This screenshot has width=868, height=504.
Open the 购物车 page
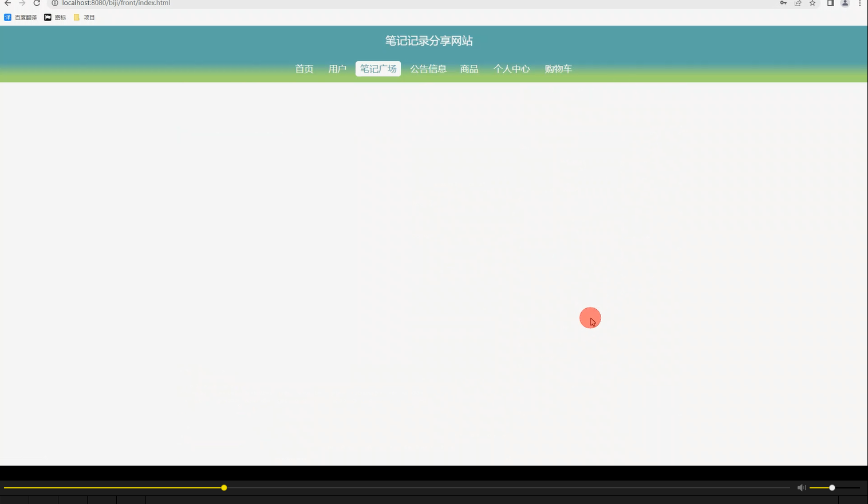coord(558,69)
